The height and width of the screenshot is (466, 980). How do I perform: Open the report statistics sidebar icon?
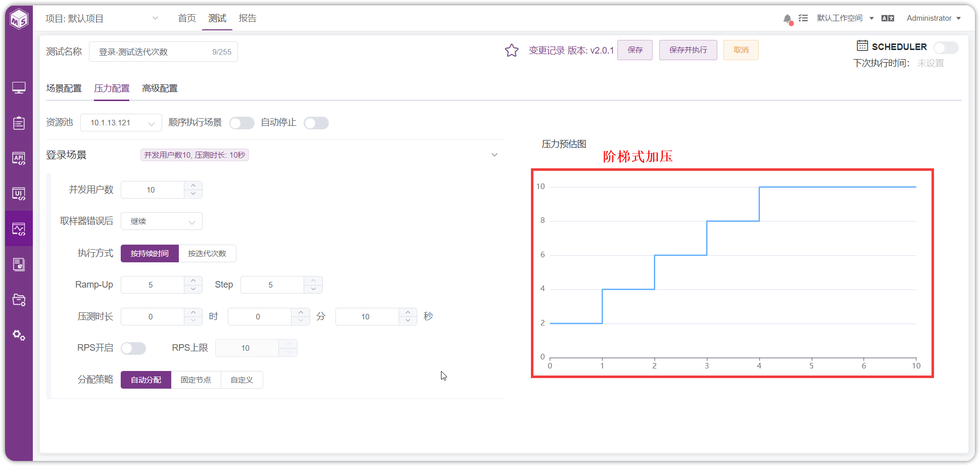pos(19,264)
